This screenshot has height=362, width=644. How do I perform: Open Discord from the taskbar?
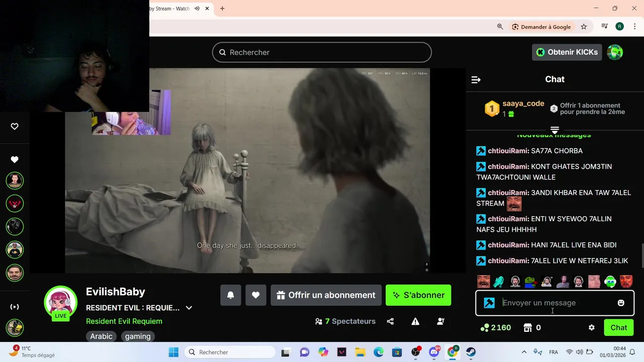click(x=434, y=352)
